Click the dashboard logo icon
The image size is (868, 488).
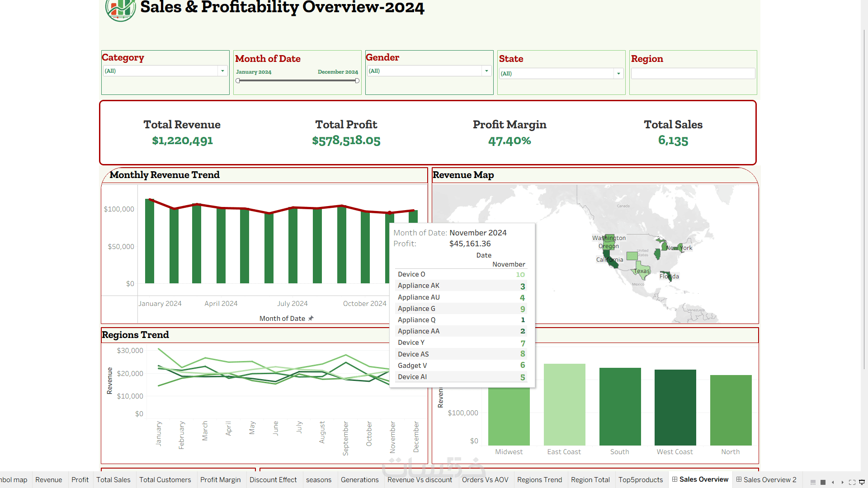(x=120, y=9)
